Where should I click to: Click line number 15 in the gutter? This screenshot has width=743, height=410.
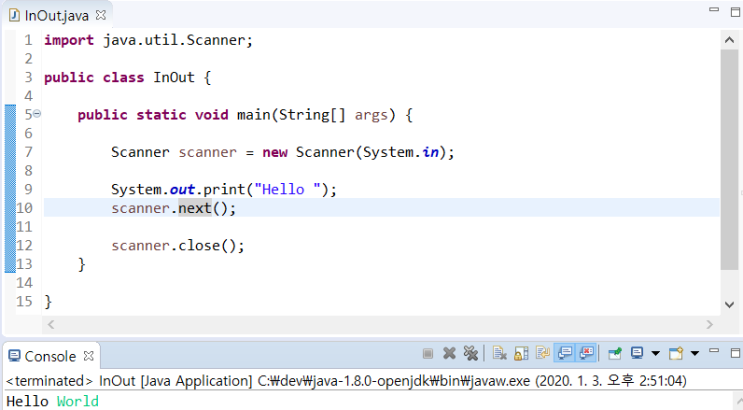25,301
